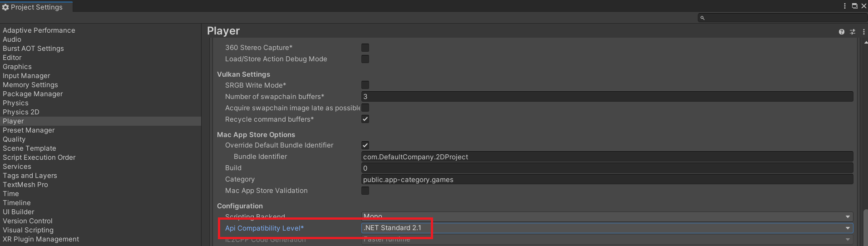
Task: Open TextMesh Pro settings
Action: [25, 185]
